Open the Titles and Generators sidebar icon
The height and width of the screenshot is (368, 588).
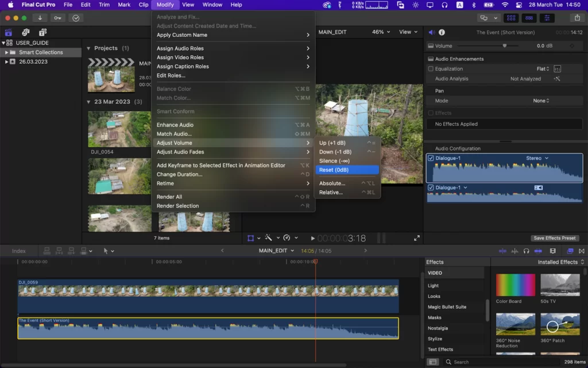click(x=42, y=32)
